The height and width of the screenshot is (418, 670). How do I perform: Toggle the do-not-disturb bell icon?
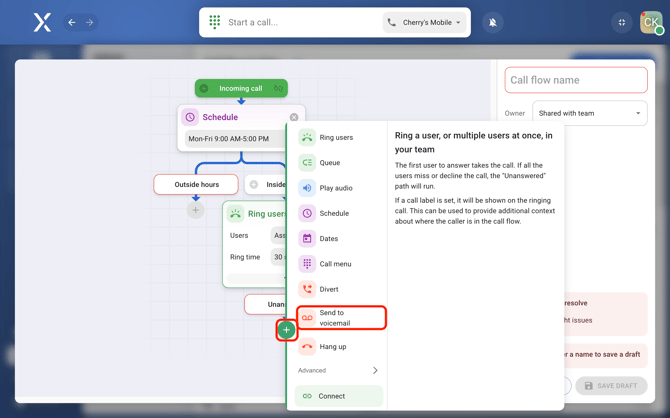(x=493, y=22)
